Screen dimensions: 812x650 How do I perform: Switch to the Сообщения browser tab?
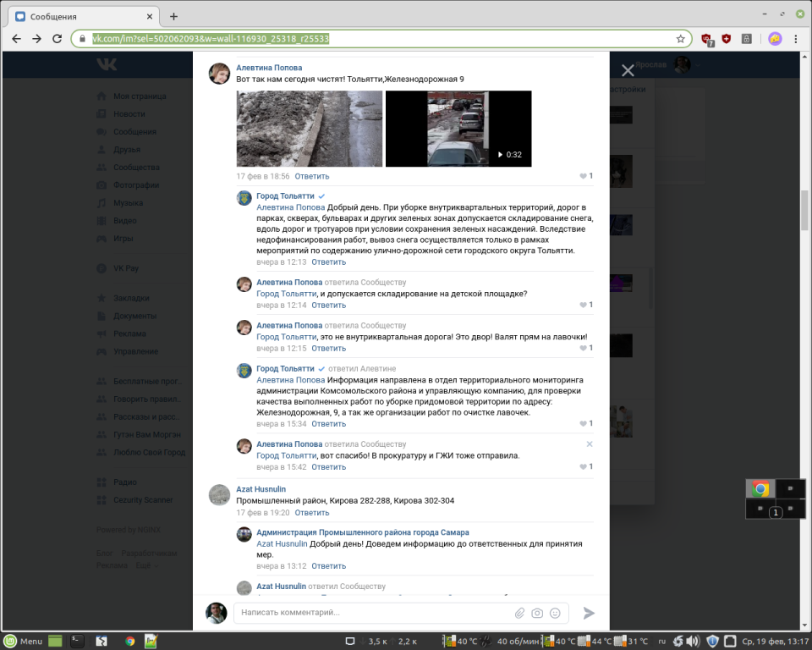pyautogui.click(x=80, y=16)
